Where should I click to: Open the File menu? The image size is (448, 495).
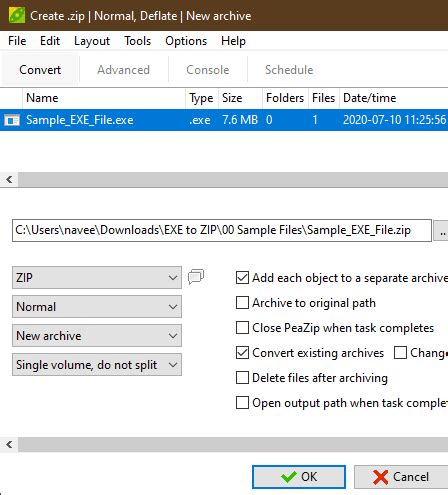(17, 41)
